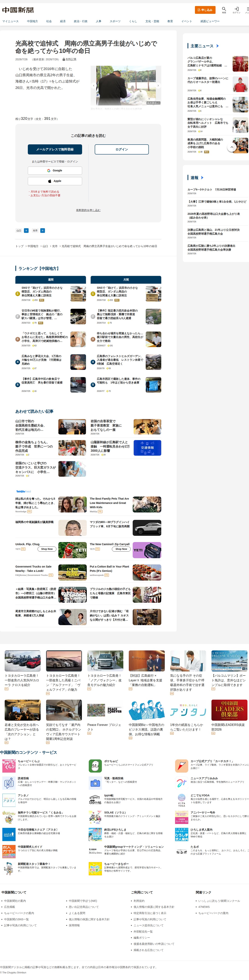
Task: Open カープ公式アプリ カーチカチ icon
Action: [x=181, y=766]
